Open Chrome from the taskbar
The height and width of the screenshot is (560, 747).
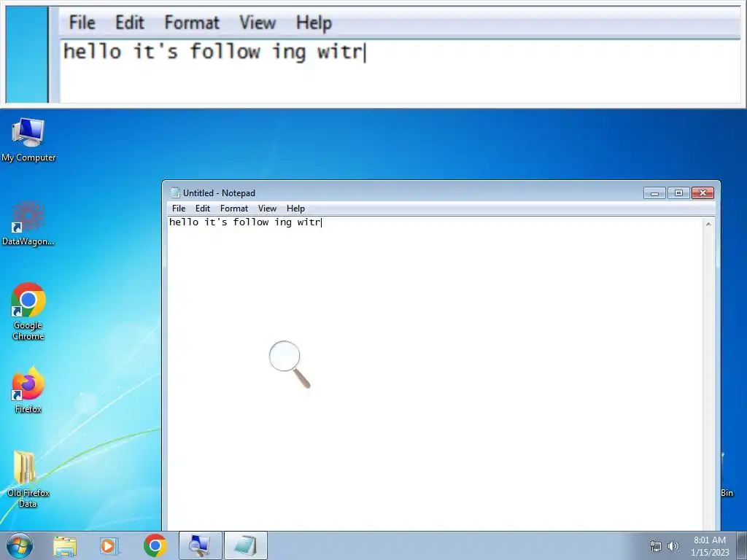155,545
